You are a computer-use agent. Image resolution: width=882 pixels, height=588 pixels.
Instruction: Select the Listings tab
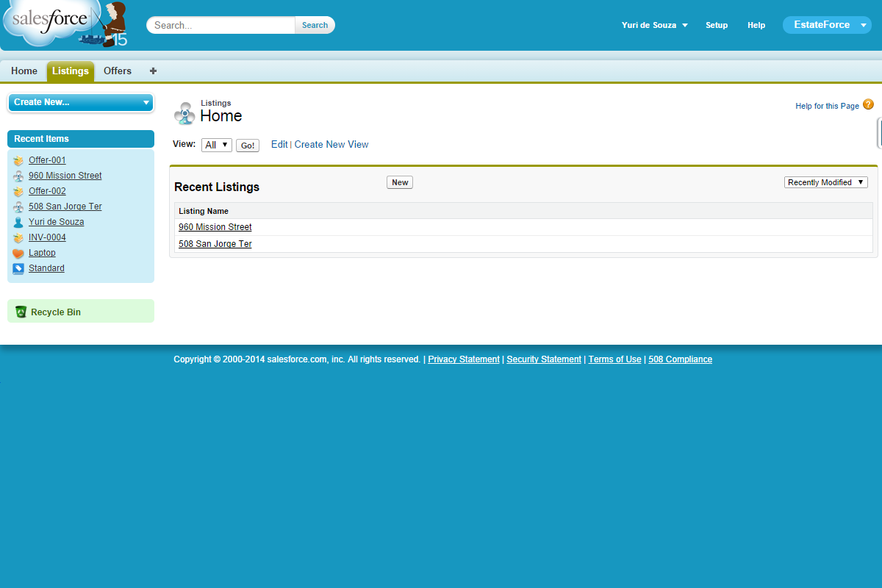(x=71, y=71)
